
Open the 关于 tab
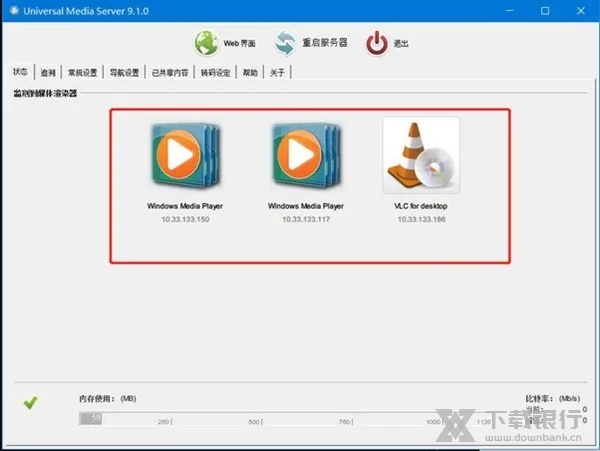pos(277,72)
